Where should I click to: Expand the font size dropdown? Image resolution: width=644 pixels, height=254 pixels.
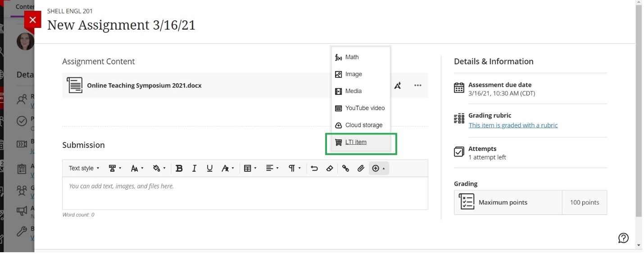137,169
